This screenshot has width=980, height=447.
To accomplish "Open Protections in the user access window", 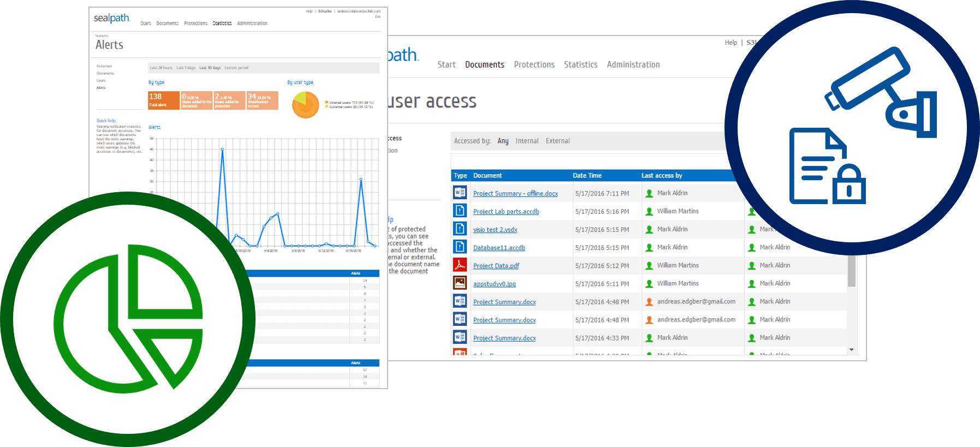I will click(534, 64).
